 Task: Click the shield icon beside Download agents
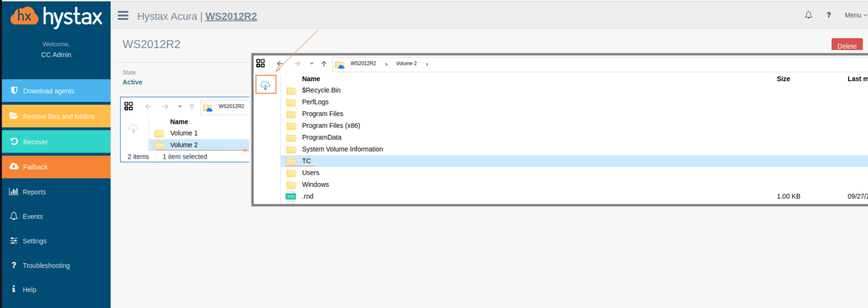tap(14, 90)
